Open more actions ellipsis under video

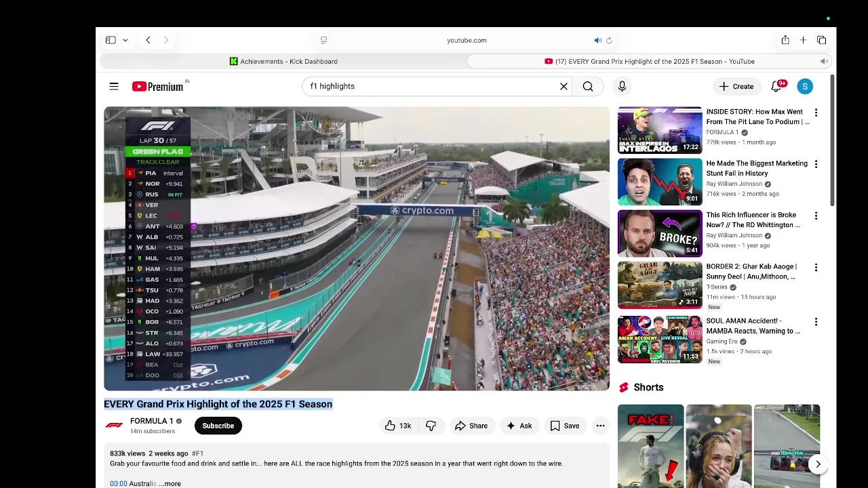[600, 426]
